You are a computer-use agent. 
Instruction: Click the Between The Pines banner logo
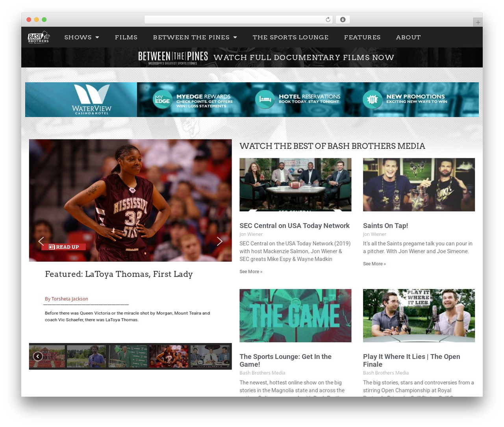tap(173, 58)
